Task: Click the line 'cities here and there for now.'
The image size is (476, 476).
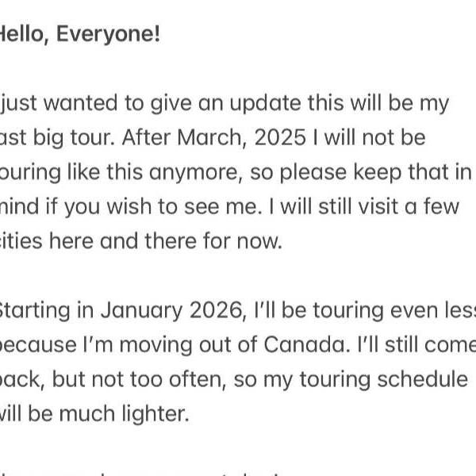Action: click(x=141, y=242)
